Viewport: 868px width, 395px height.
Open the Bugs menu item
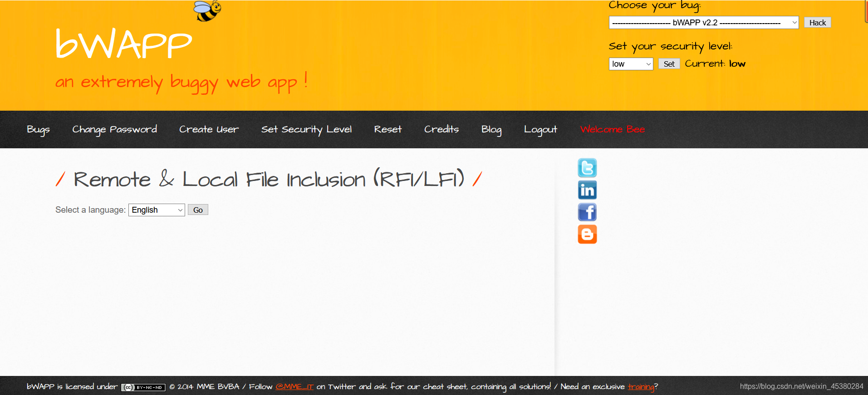click(38, 130)
